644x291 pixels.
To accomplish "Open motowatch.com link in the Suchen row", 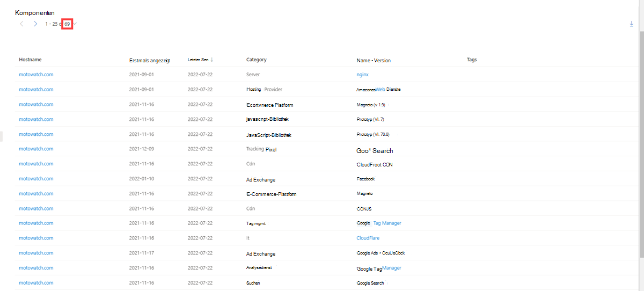I will [x=36, y=282].
